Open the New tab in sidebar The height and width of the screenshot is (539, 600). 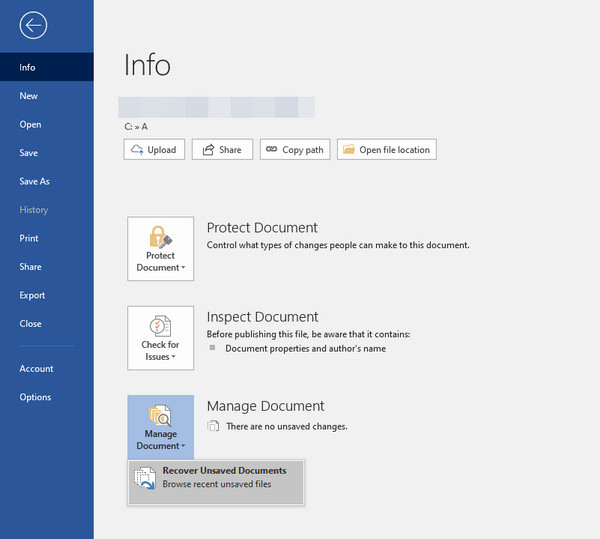tap(29, 96)
